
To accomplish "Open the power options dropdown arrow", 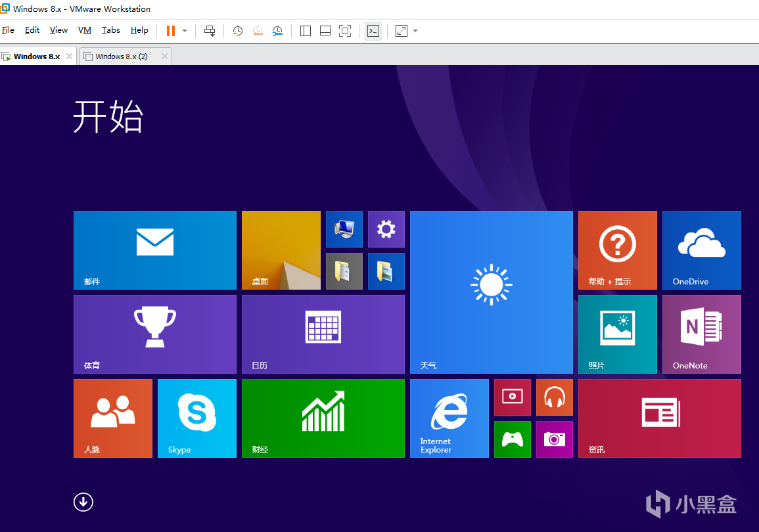I will coord(185,31).
